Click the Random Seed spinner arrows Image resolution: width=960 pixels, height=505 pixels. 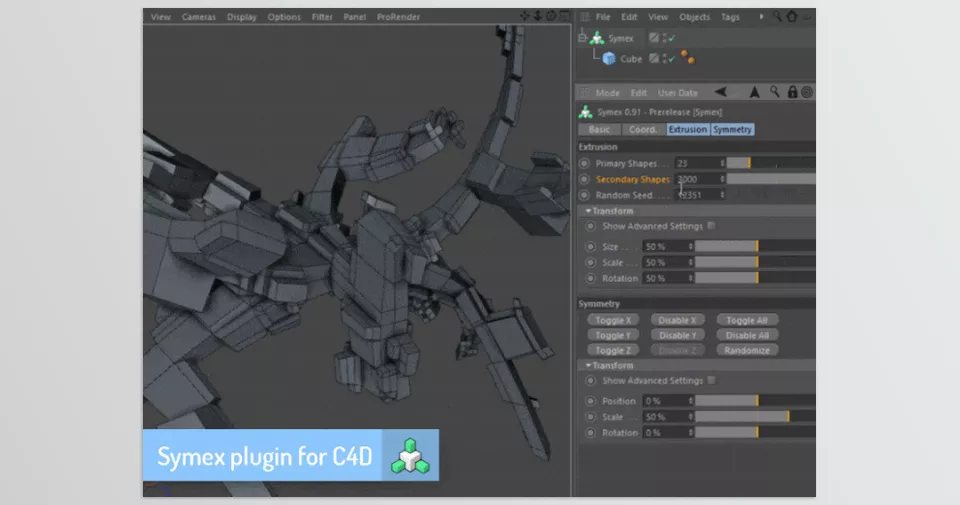[722, 195]
